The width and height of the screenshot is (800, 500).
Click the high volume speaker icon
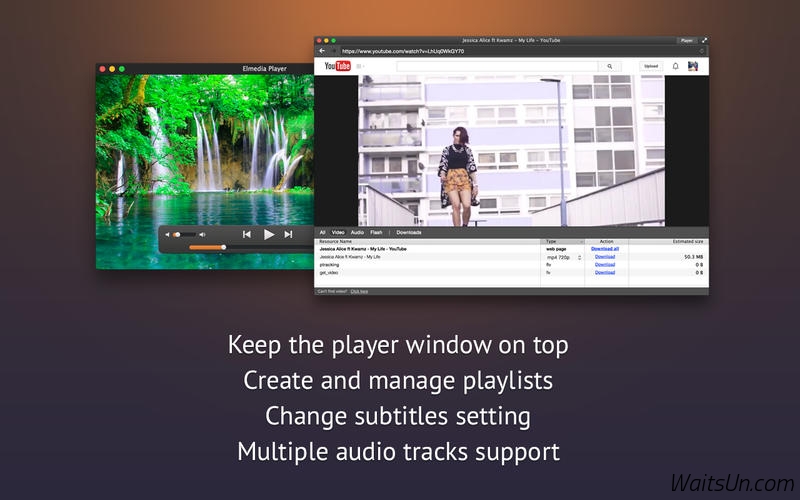pyautogui.click(x=203, y=235)
